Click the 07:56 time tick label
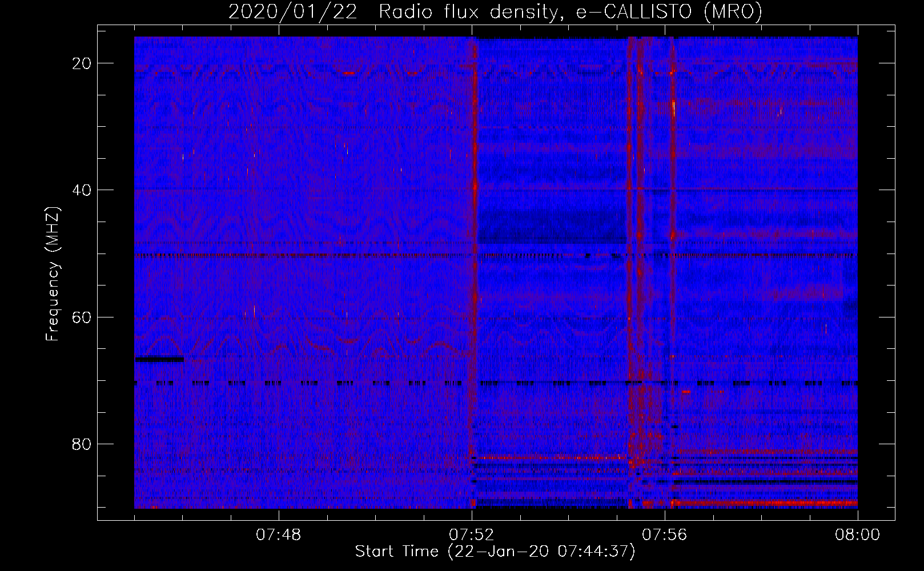The image size is (924, 571). click(x=665, y=535)
